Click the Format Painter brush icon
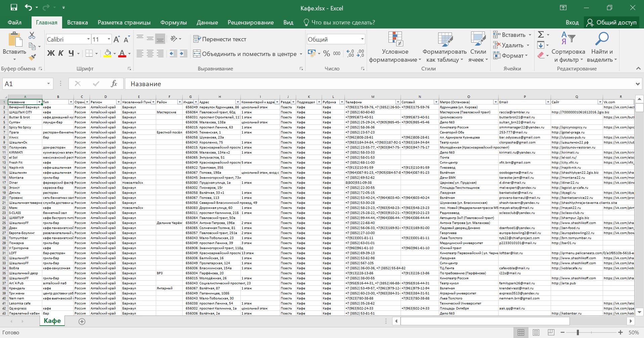Screen dimensions: 644x338 [32, 57]
